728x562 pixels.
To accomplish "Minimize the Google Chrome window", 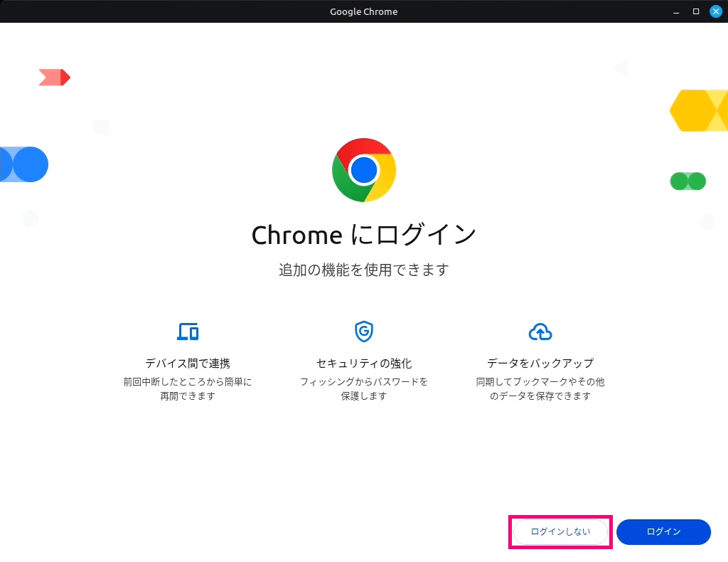I will pos(677,11).
